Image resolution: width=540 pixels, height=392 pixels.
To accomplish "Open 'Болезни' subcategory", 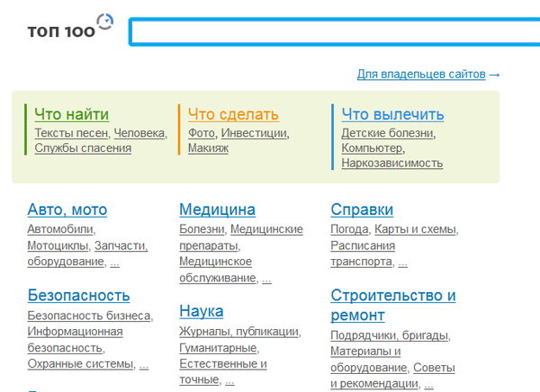I will pyautogui.click(x=202, y=229).
